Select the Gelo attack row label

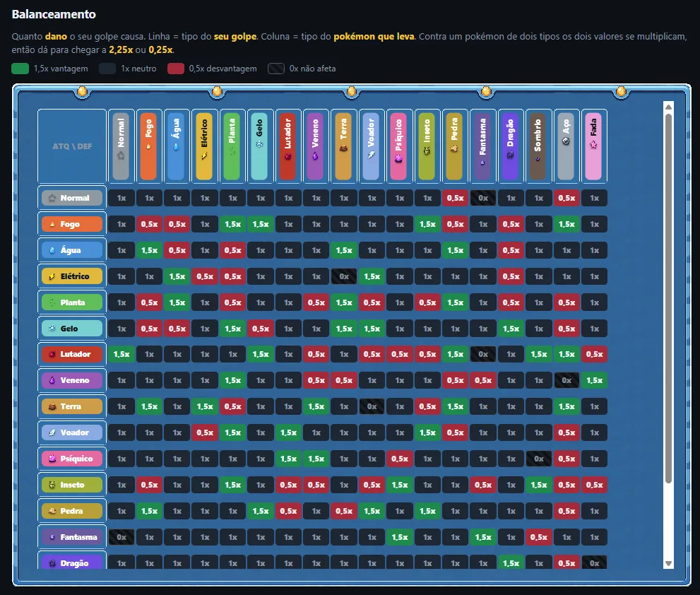point(72,329)
